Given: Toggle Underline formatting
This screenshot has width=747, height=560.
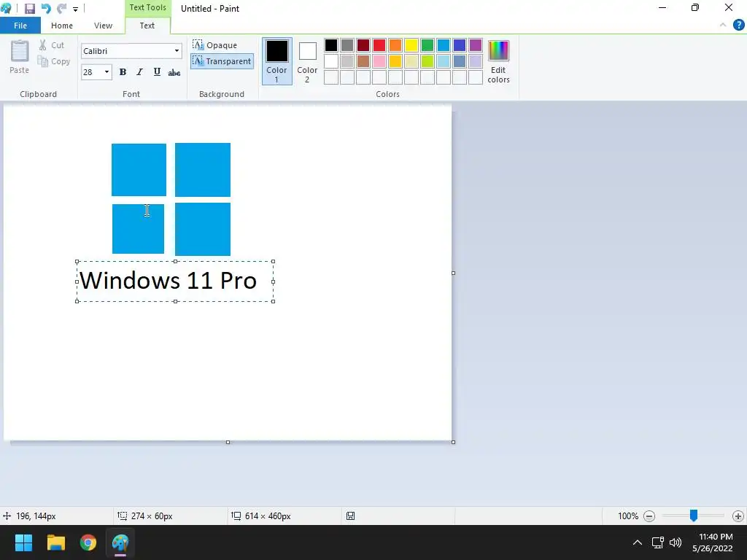Looking at the screenshot, I should coord(157,72).
